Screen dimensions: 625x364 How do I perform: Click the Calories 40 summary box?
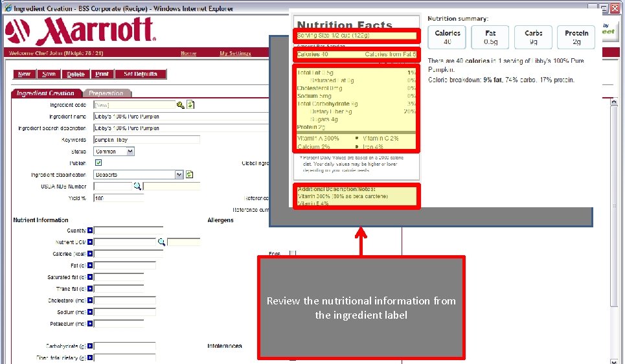pos(448,37)
